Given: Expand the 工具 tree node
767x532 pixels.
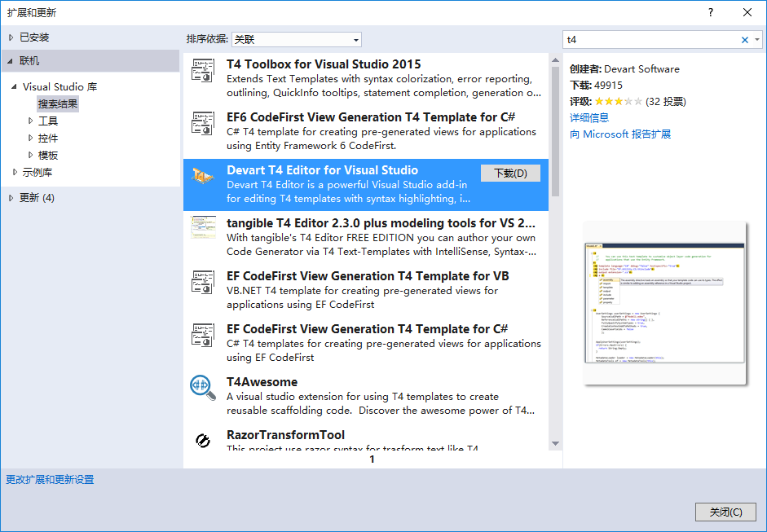Looking at the screenshot, I should click(30, 121).
